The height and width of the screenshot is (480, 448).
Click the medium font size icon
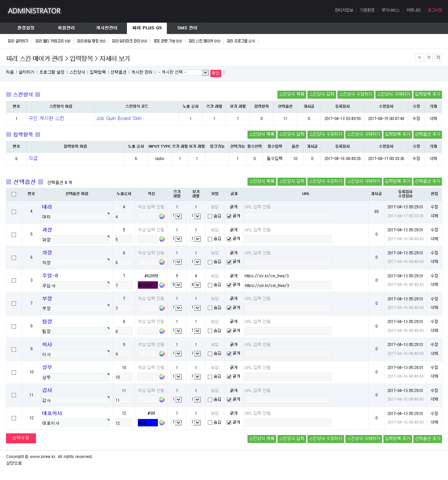click(428, 58)
